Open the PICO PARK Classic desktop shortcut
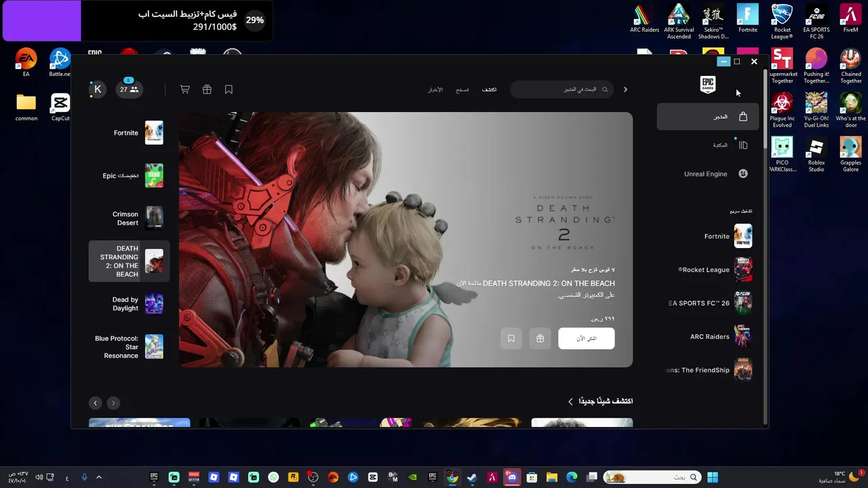The width and height of the screenshot is (868, 488). (782, 155)
